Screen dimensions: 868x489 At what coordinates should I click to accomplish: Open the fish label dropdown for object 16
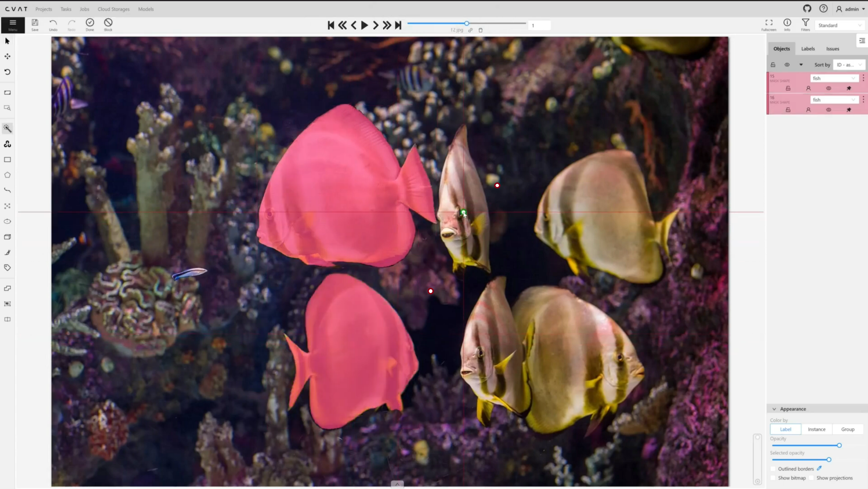coord(834,100)
